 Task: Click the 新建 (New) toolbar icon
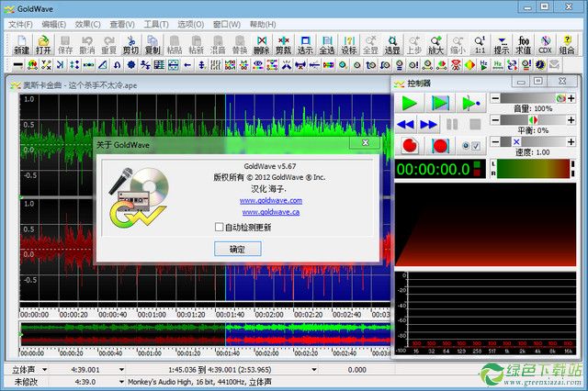(21, 45)
